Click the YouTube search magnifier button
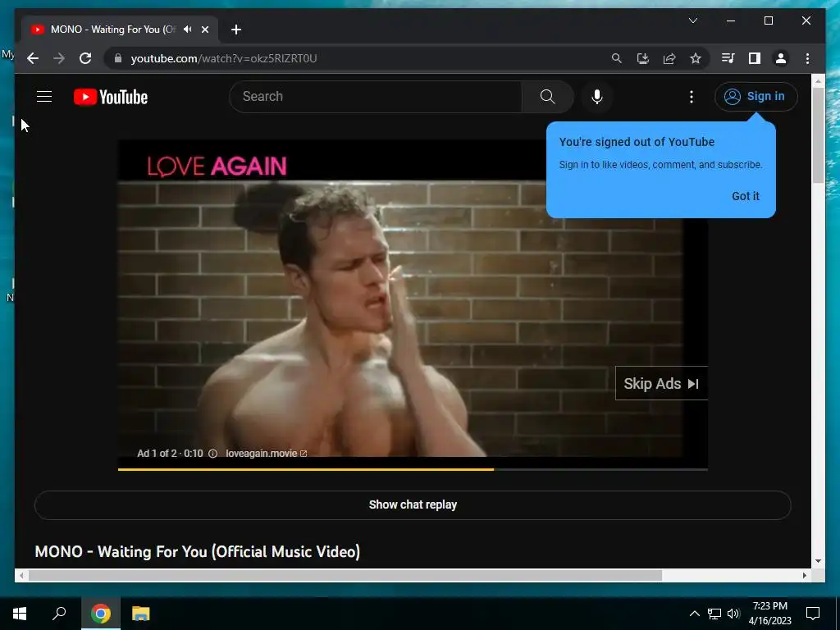The image size is (840, 630). [x=547, y=97]
